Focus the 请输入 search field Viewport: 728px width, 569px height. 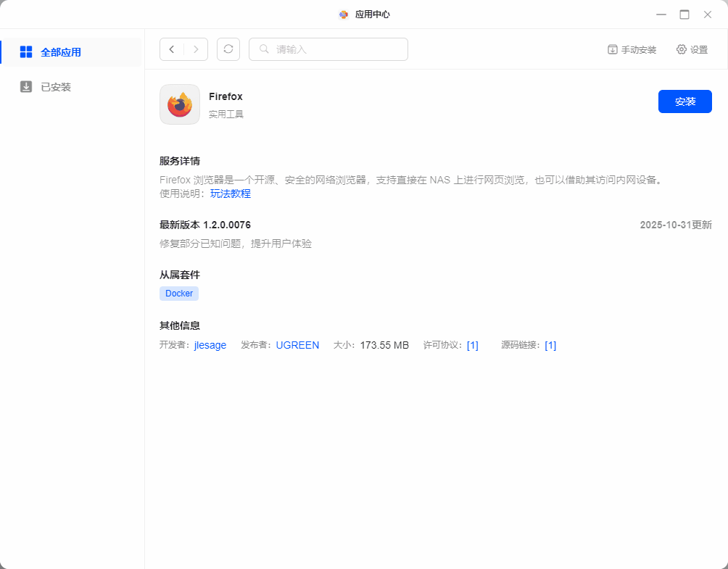(x=328, y=49)
